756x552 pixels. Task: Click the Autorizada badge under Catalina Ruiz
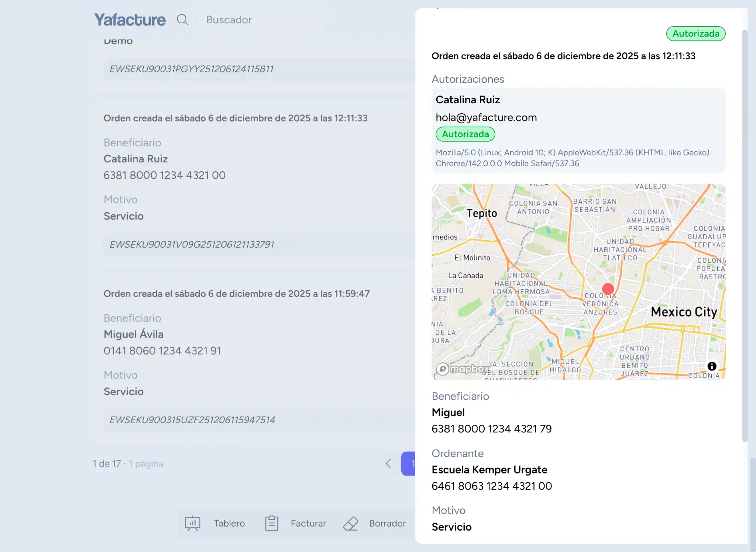coord(465,134)
